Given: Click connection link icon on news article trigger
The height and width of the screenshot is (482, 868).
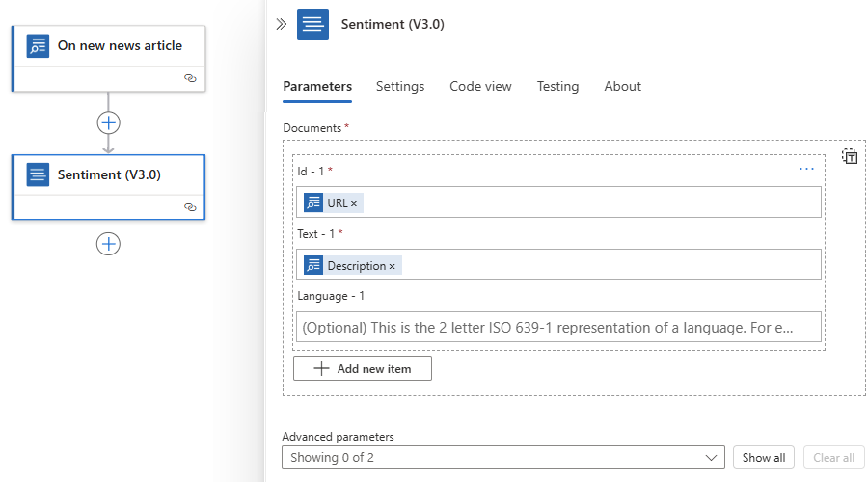Looking at the screenshot, I should coord(190,78).
